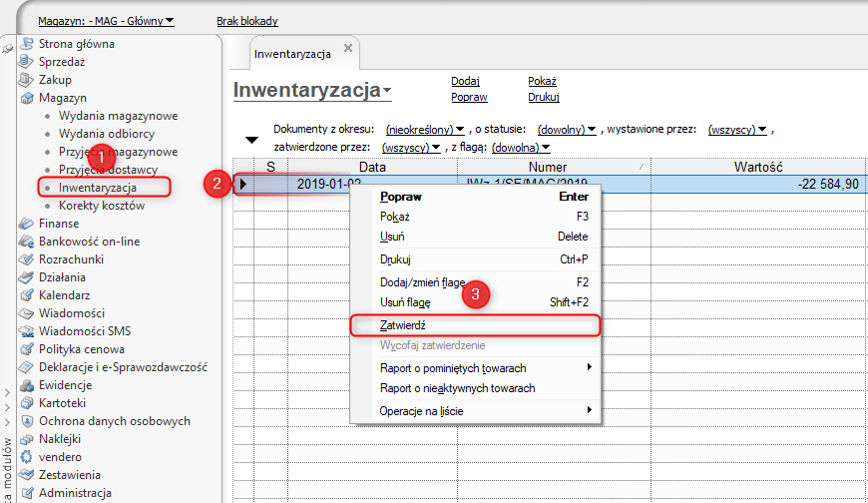Viewport: 868px width, 503px height.
Task: Click the Magazyn box icon
Action: point(27,98)
